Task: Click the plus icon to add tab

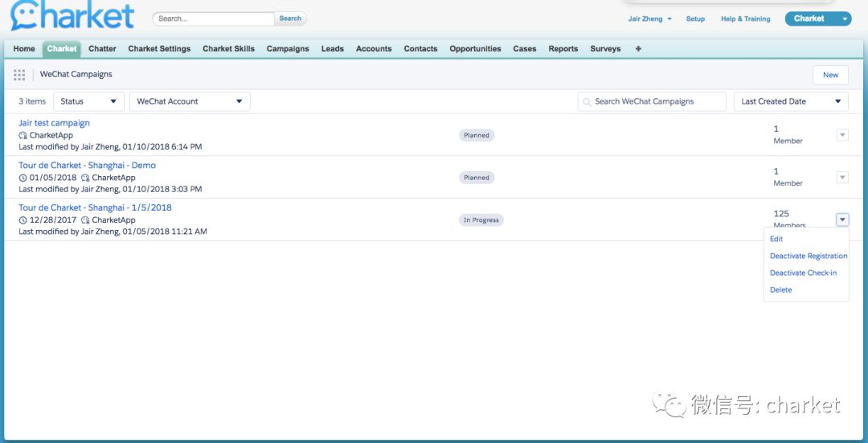Action: [638, 49]
